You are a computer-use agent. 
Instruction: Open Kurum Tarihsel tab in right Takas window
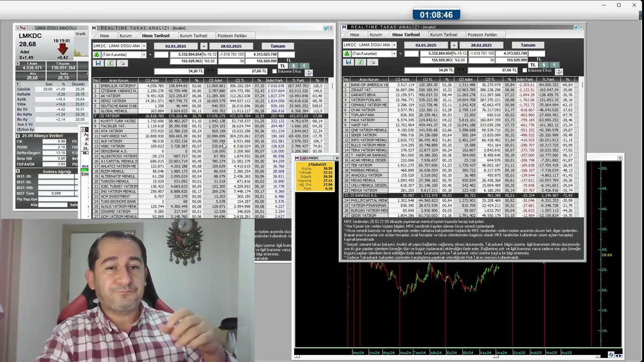click(444, 35)
